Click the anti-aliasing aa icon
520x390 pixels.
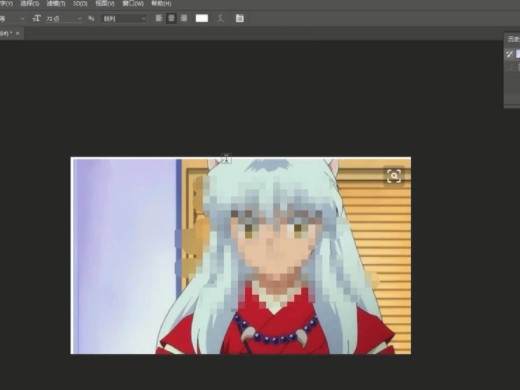(91, 18)
